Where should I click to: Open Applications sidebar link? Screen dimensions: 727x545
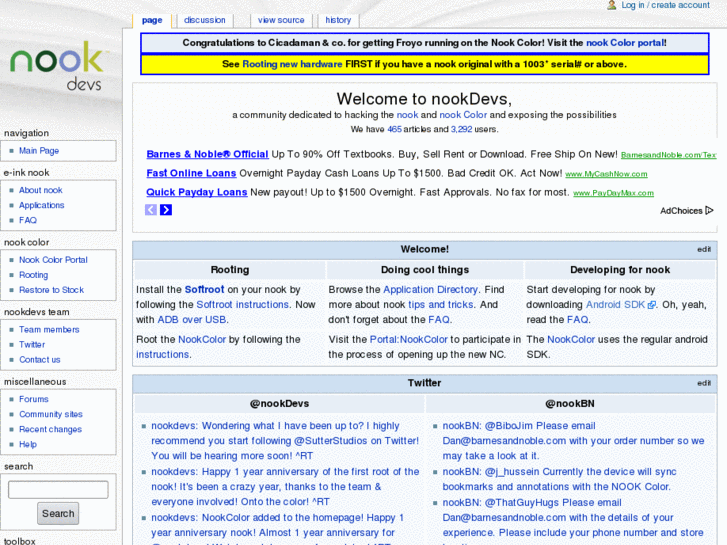42,205
